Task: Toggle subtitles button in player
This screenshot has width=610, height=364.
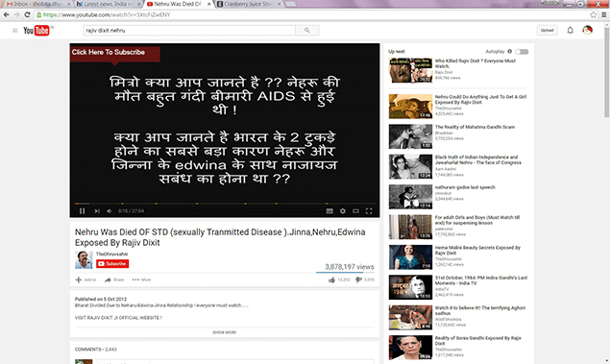Action: [x=329, y=210]
